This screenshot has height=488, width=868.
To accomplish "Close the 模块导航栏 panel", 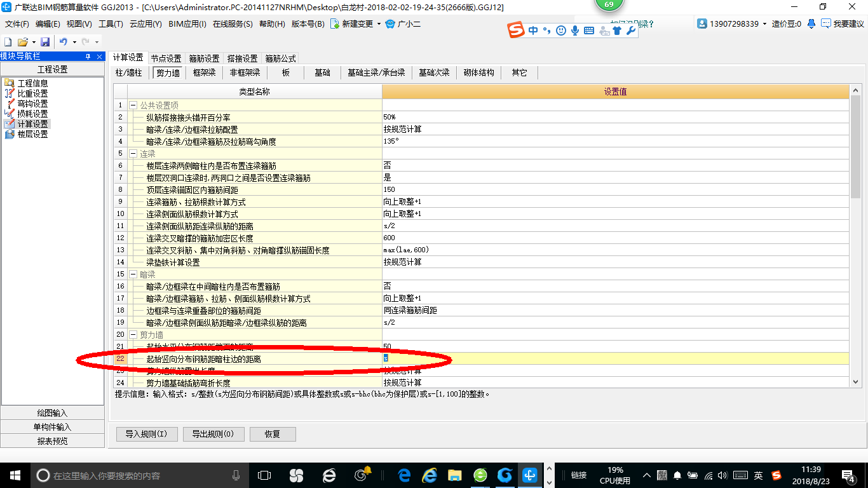I will click(x=99, y=57).
